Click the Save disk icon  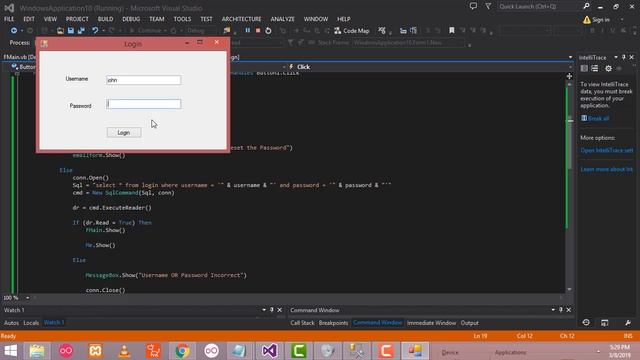click(71, 31)
